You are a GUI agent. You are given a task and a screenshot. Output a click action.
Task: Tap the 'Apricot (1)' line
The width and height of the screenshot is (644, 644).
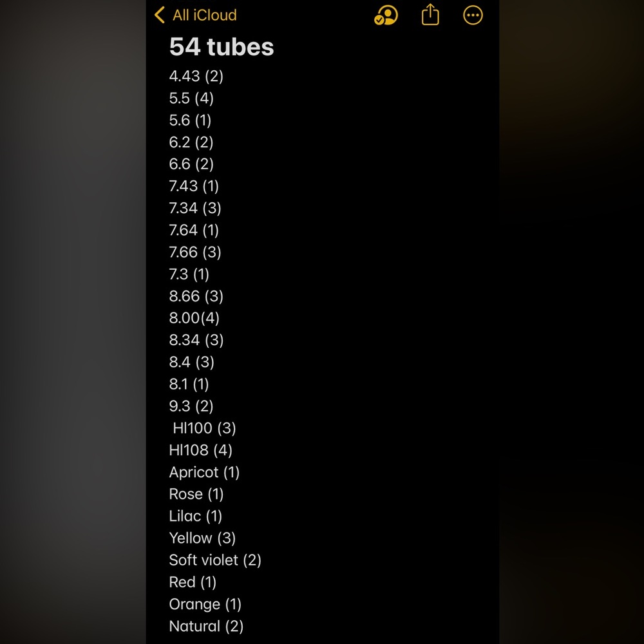(x=204, y=472)
